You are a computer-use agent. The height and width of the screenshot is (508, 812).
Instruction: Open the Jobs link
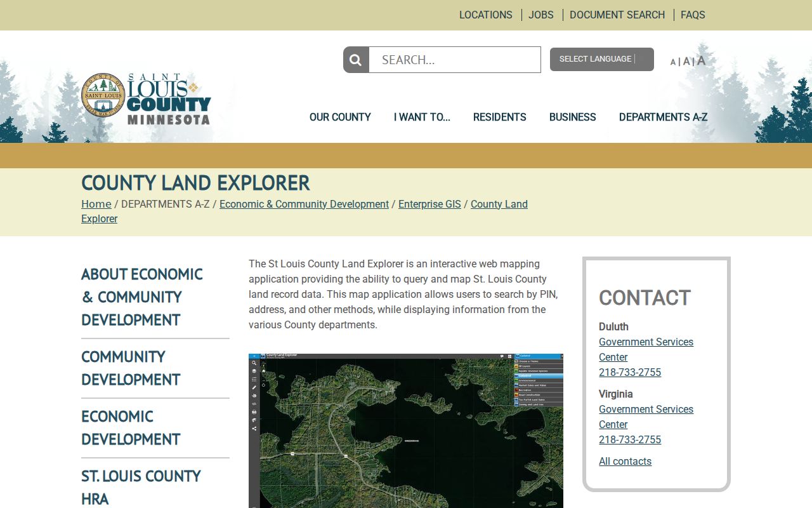541,15
